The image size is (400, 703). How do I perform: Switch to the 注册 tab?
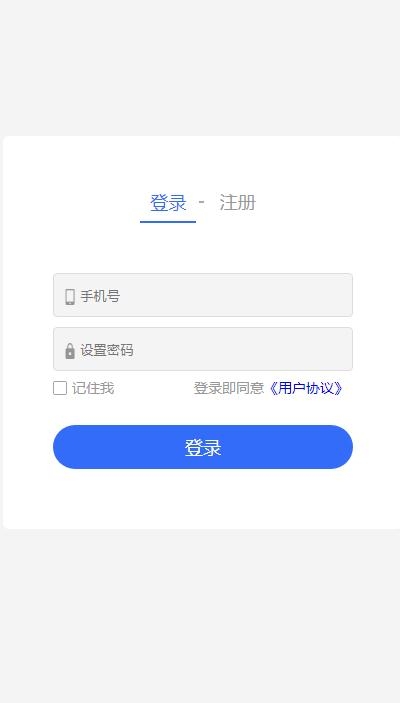[x=238, y=203]
